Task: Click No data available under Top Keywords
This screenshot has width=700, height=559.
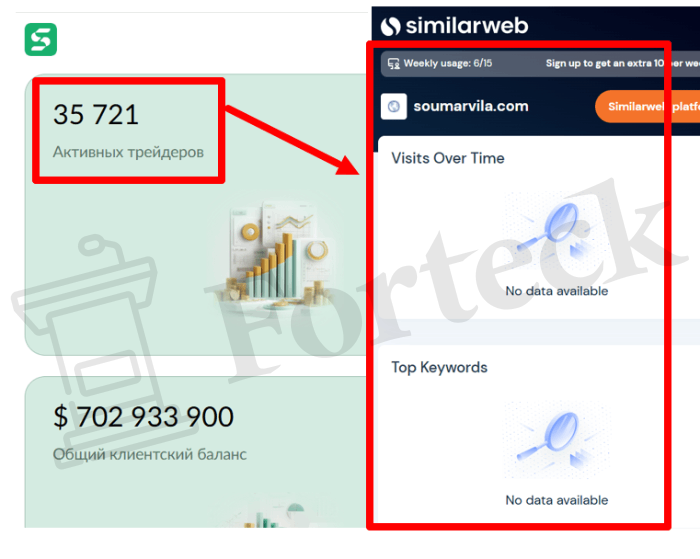Action: pyautogui.click(x=557, y=500)
